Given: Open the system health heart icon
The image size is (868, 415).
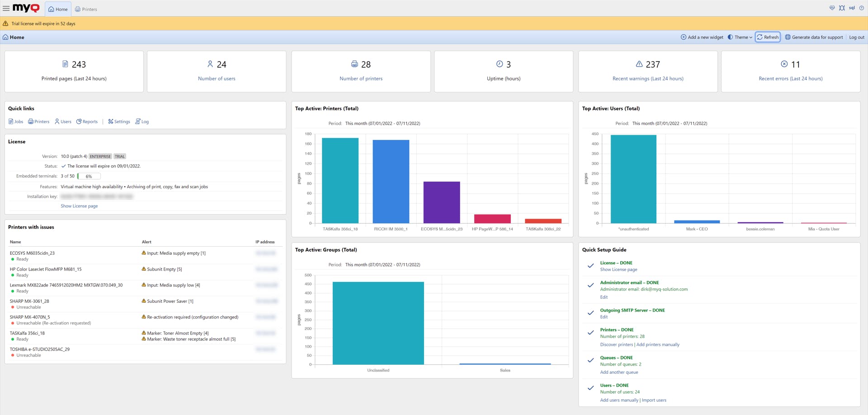Looking at the screenshot, I should (832, 8).
